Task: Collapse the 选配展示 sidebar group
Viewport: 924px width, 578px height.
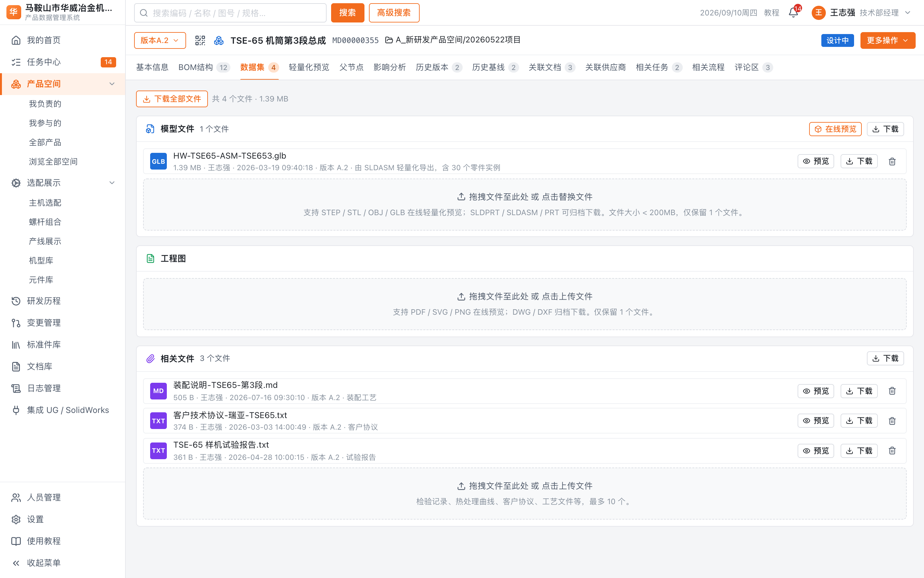Action: pyautogui.click(x=112, y=183)
